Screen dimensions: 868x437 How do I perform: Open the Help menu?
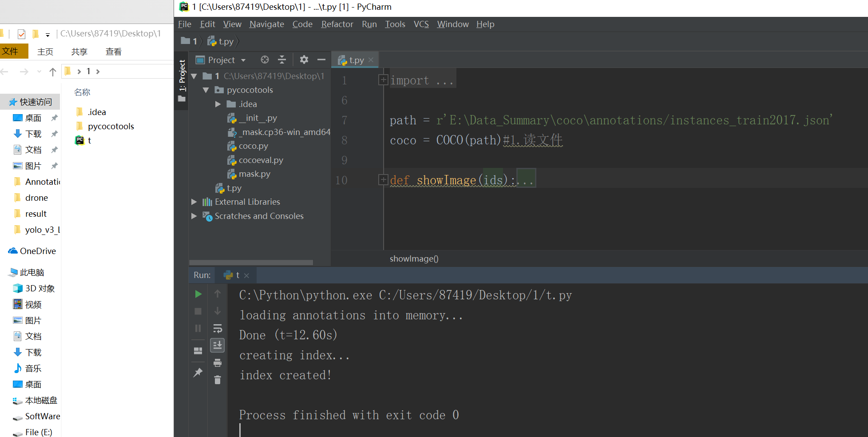pos(485,24)
